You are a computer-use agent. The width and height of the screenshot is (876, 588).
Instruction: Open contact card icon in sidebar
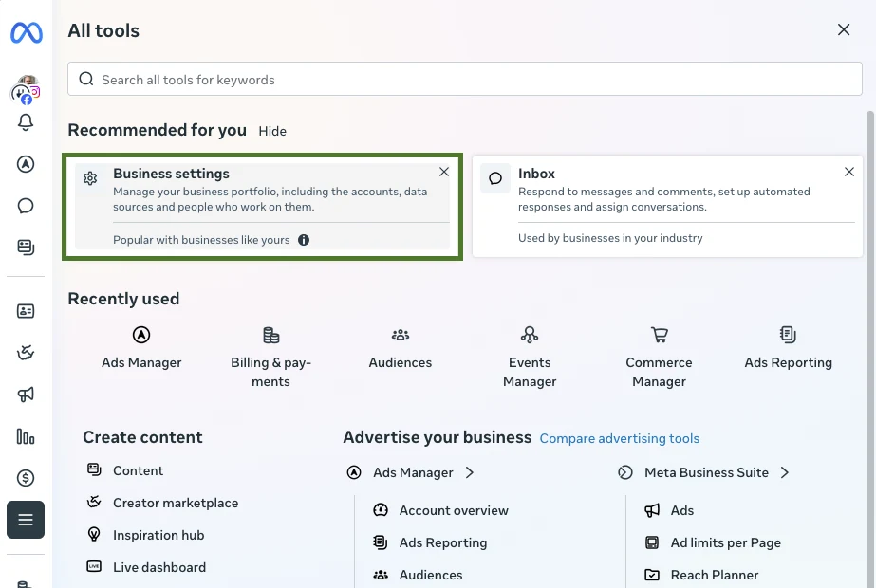coord(26,311)
